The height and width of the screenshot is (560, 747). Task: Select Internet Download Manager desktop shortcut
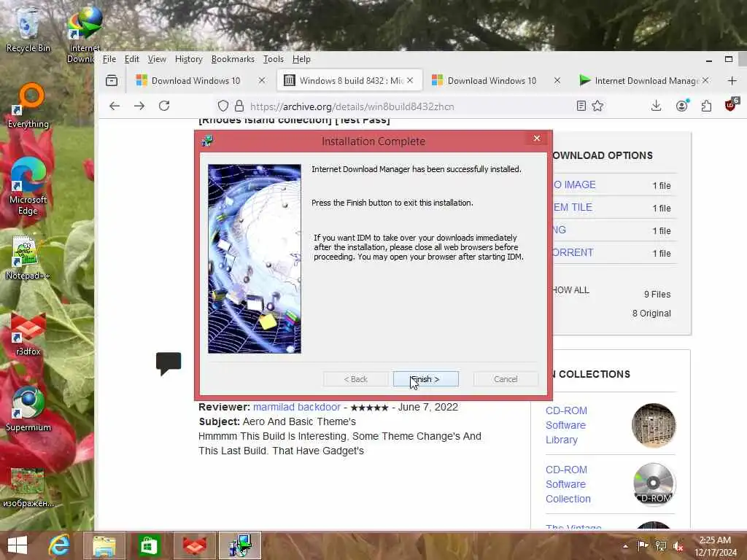(x=84, y=36)
